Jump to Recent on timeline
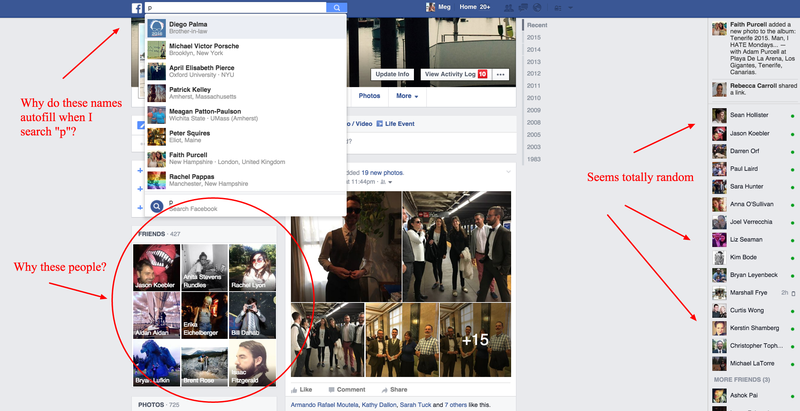 coord(537,25)
